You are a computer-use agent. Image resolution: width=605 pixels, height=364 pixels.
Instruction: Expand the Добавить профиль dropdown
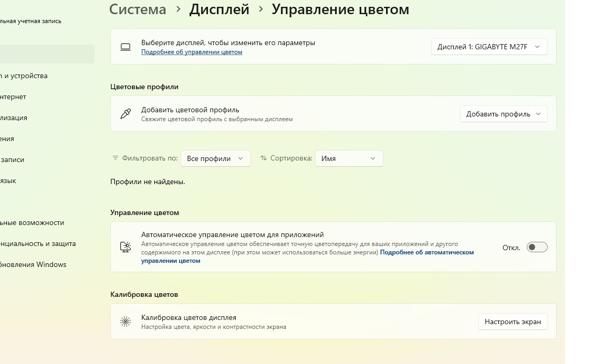(x=504, y=114)
